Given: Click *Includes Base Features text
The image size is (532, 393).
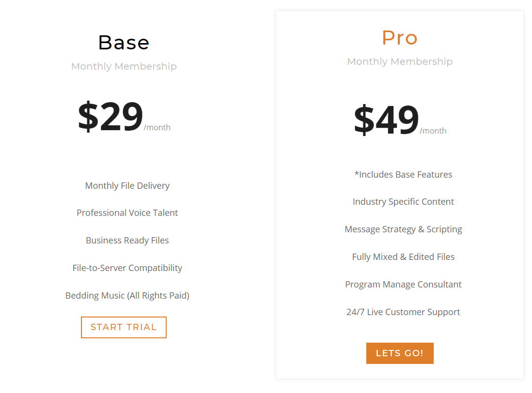Looking at the screenshot, I should pos(403,174).
